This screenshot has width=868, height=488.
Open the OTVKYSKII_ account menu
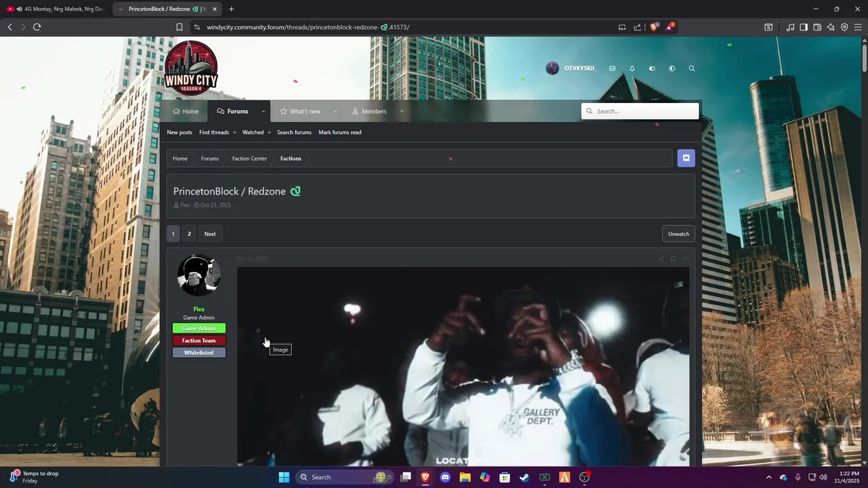click(580, 68)
